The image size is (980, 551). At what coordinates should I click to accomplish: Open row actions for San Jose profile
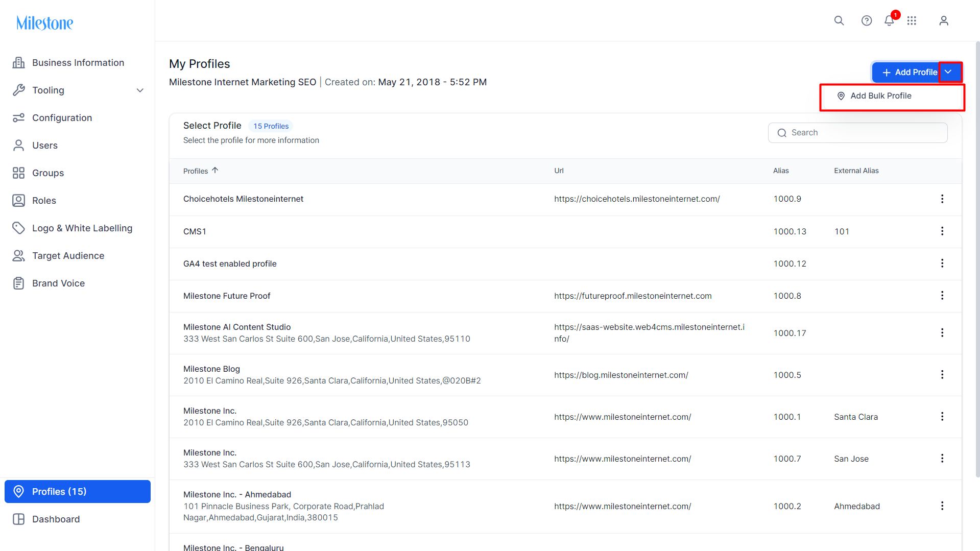point(942,458)
